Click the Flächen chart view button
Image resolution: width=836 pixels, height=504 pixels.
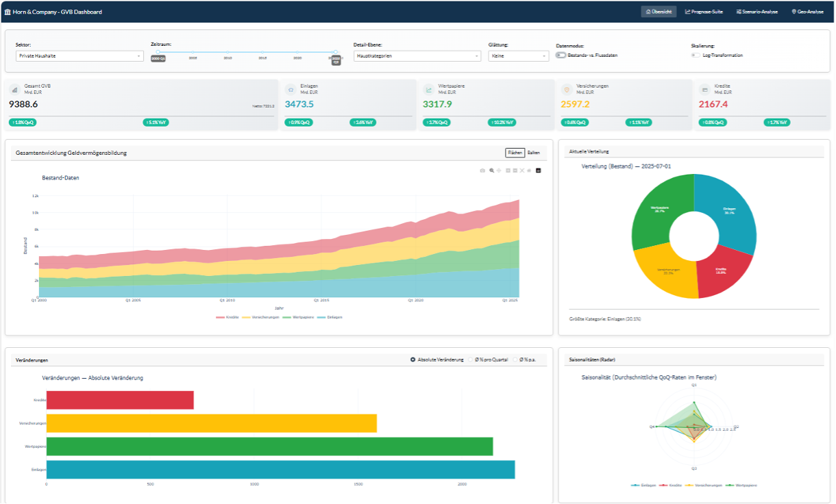[x=515, y=153]
